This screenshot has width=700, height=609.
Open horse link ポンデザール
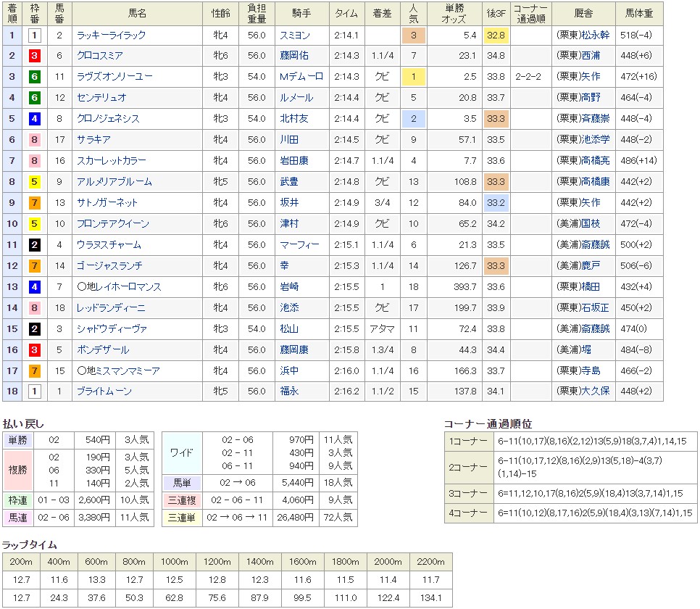click(x=103, y=350)
